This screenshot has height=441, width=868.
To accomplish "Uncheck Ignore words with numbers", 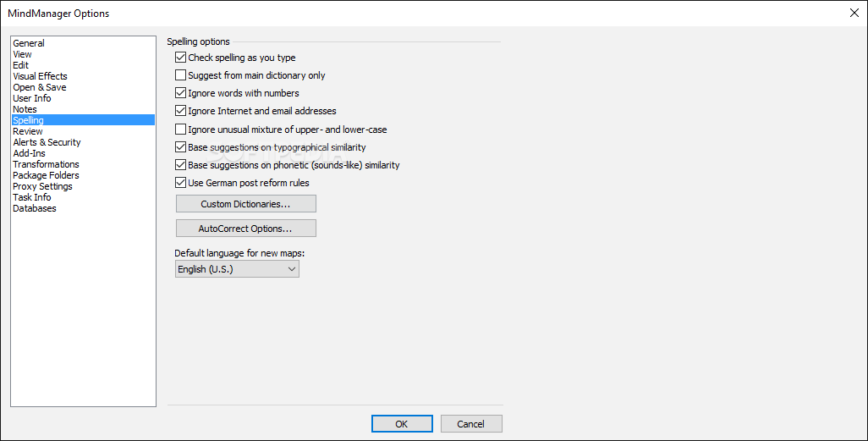I will tap(180, 93).
